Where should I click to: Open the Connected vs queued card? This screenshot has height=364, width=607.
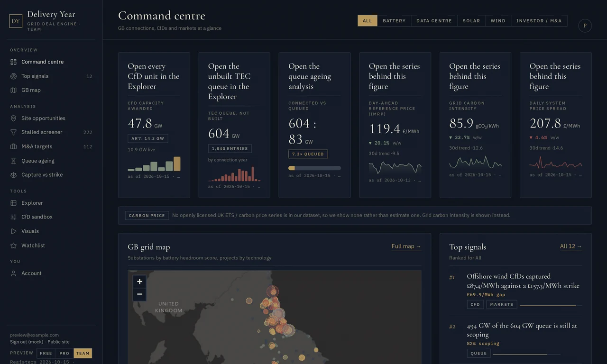click(x=314, y=125)
